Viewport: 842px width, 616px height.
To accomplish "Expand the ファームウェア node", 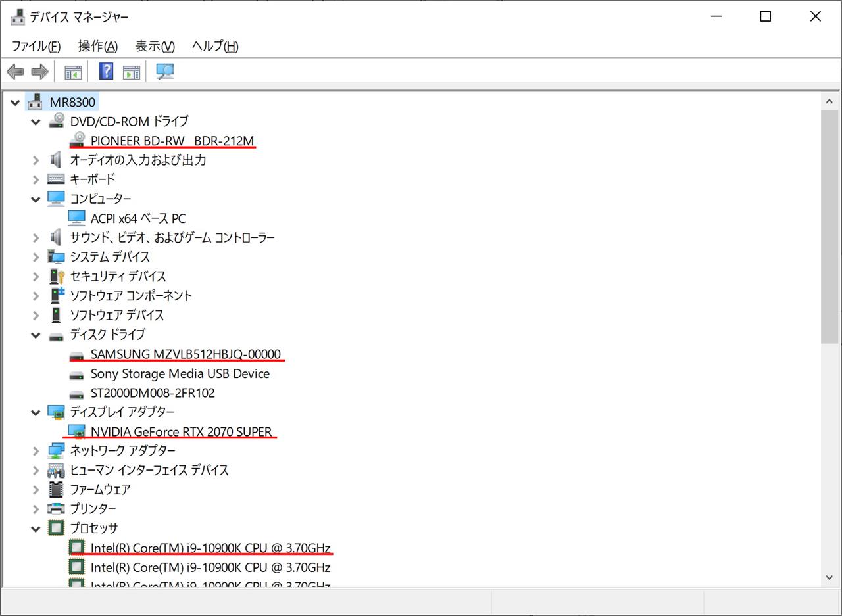I will [36, 489].
